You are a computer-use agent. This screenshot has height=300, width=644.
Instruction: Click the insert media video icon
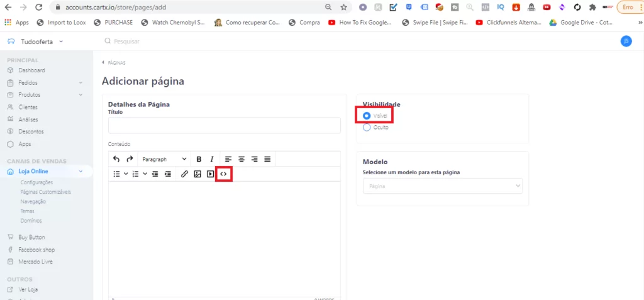pyautogui.click(x=211, y=174)
